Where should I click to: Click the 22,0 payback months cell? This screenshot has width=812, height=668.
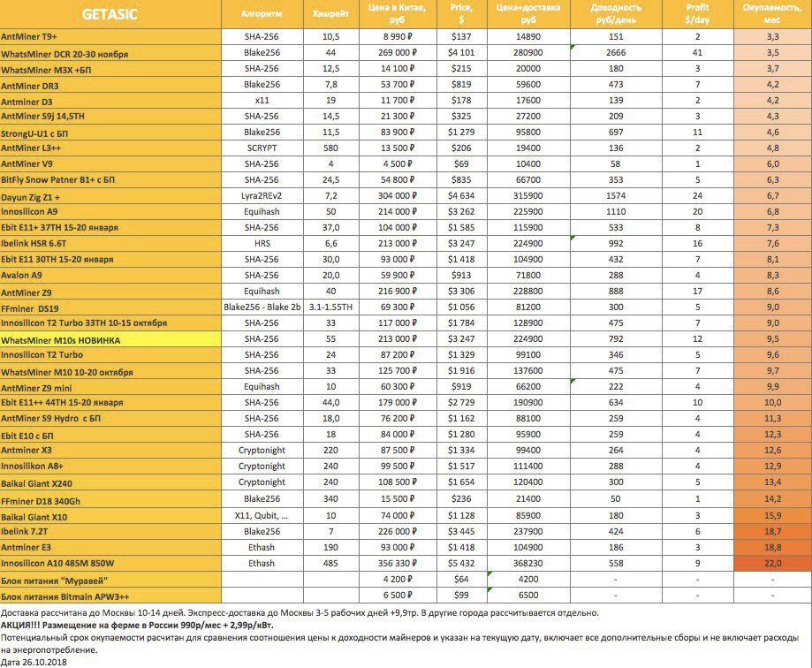772,564
